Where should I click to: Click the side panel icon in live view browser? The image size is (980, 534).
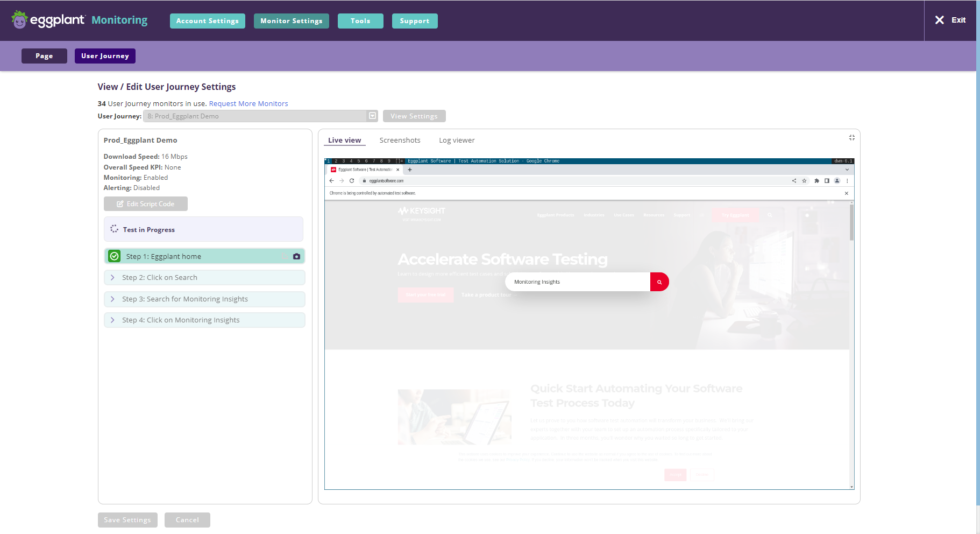(827, 181)
